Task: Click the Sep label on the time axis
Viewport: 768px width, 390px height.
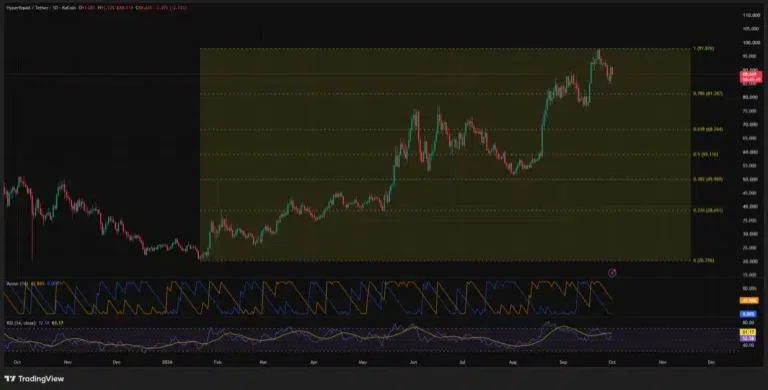Action: click(x=564, y=363)
